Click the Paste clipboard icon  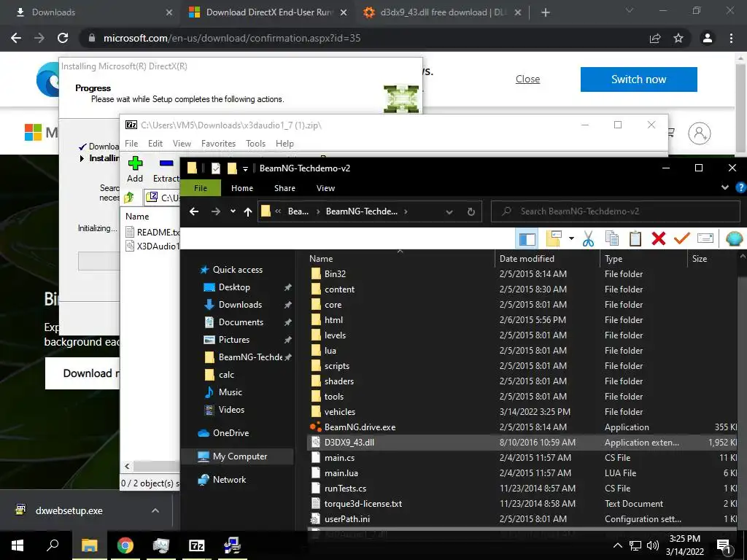pos(635,238)
